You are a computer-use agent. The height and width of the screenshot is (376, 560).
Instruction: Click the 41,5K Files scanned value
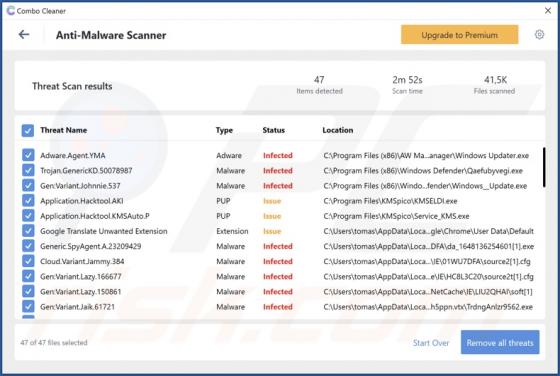(495, 80)
